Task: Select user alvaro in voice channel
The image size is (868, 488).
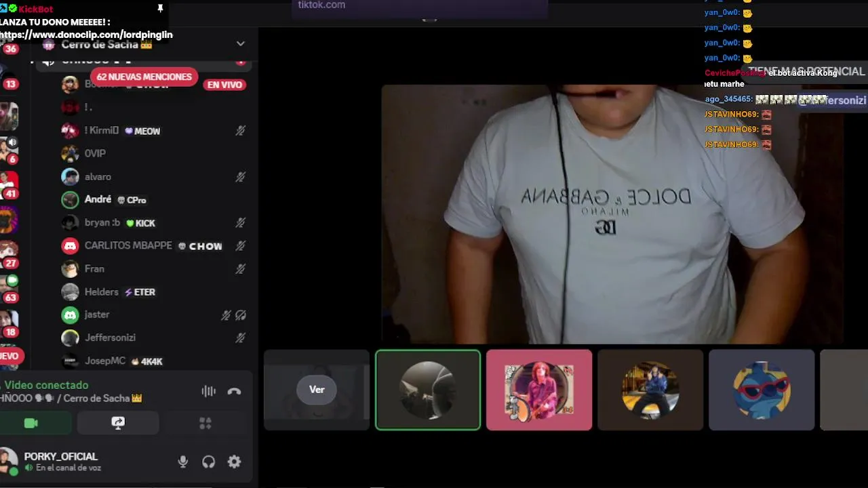Action: (x=98, y=177)
